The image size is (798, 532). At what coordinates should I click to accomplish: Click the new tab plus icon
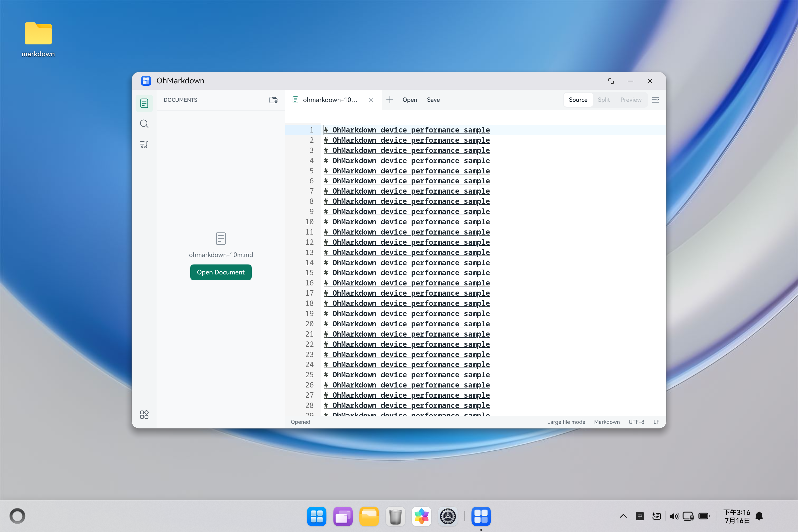pyautogui.click(x=390, y=100)
